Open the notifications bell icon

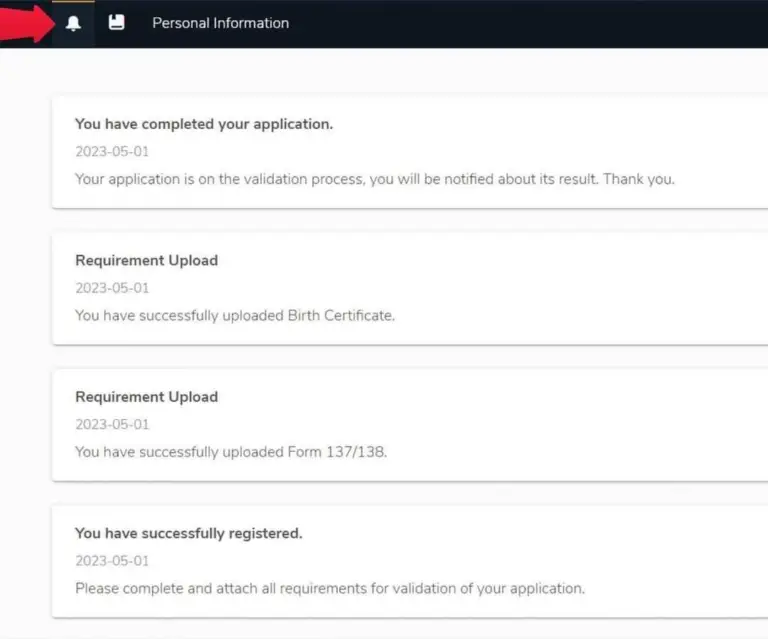[73, 23]
